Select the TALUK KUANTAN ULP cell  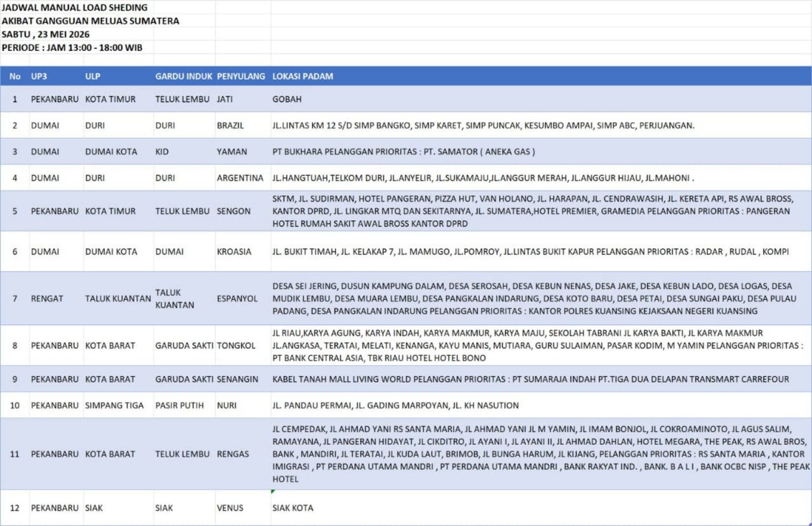118,299
